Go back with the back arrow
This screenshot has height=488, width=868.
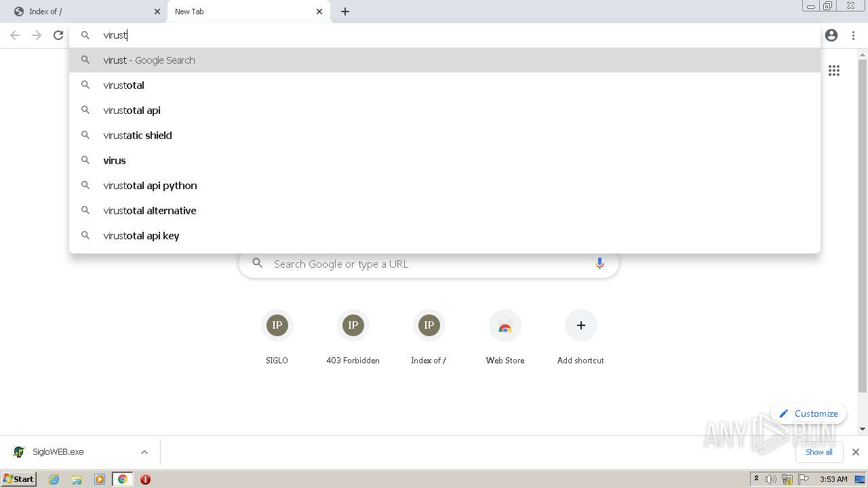(15, 35)
